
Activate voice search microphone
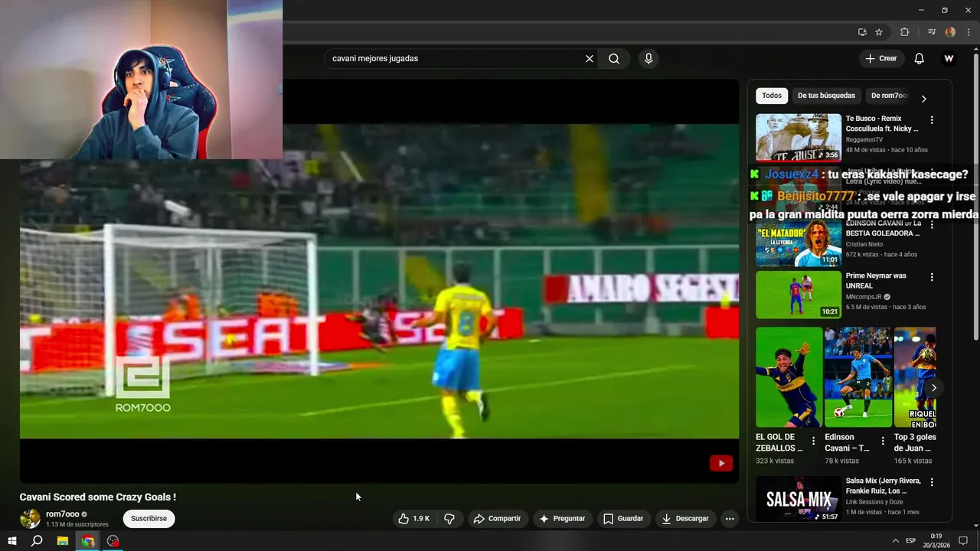(x=648, y=59)
